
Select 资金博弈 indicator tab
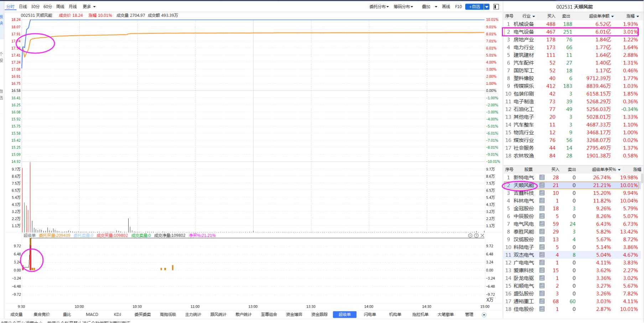(x=294, y=314)
